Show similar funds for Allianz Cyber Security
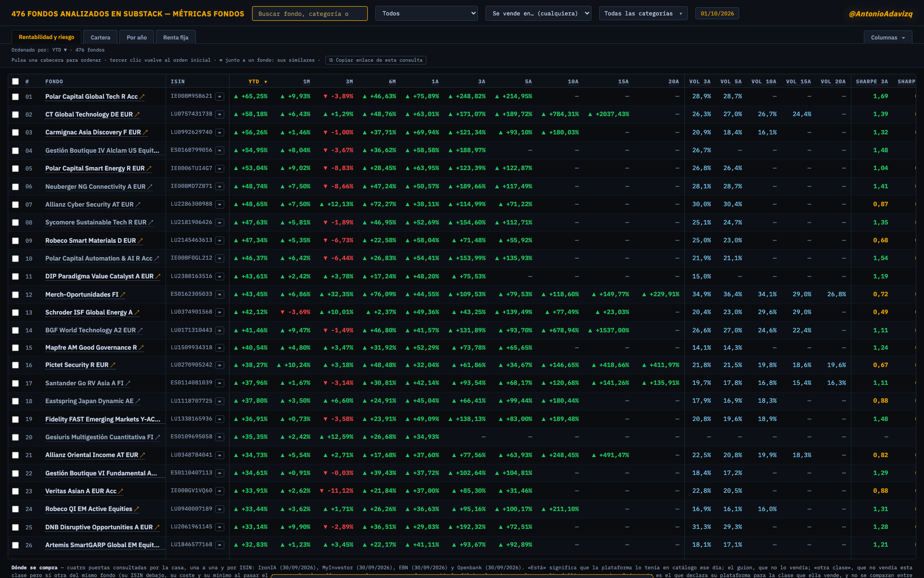This screenshot has height=578, width=924. tap(219, 204)
